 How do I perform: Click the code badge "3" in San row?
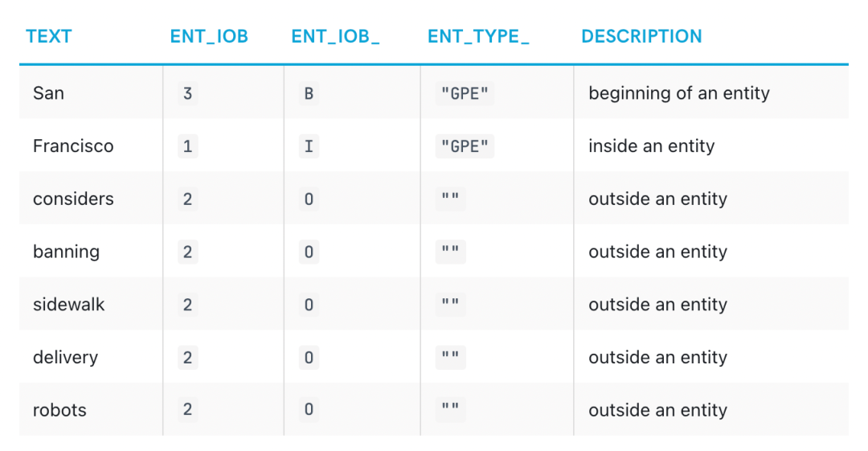[x=187, y=93]
